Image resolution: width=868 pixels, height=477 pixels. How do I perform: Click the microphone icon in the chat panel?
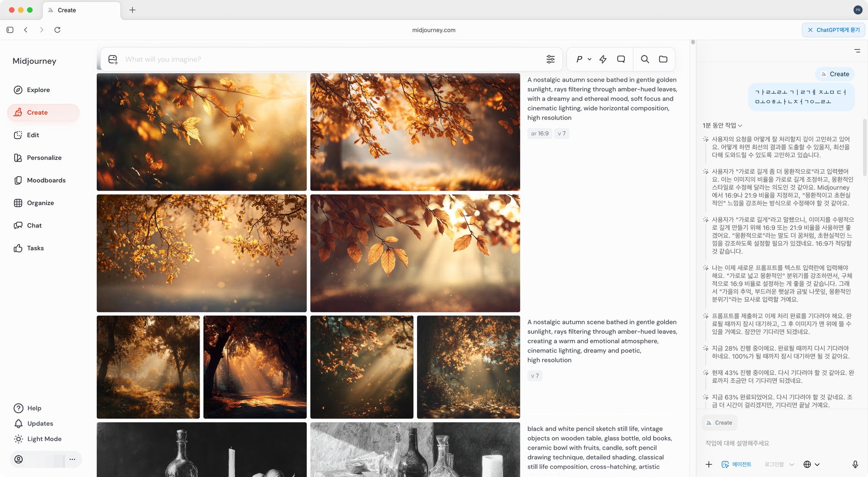pyautogui.click(x=855, y=464)
